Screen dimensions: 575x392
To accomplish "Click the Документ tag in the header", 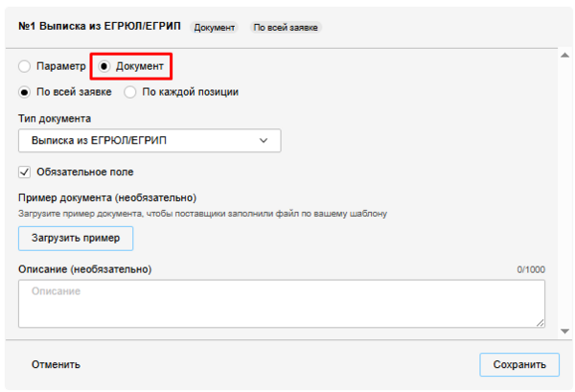I will [x=215, y=28].
